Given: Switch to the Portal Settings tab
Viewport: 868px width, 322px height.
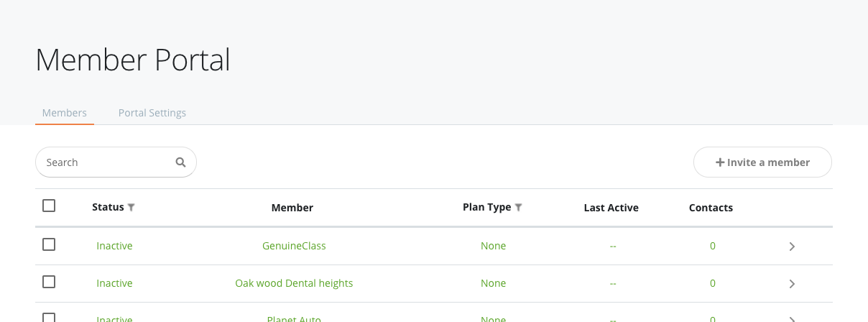Looking at the screenshot, I should [152, 113].
